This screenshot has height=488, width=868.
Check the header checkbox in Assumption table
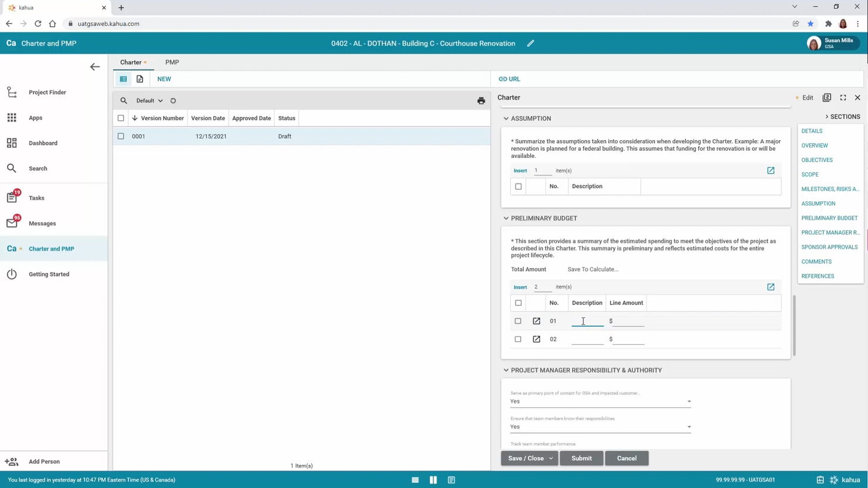pos(518,186)
